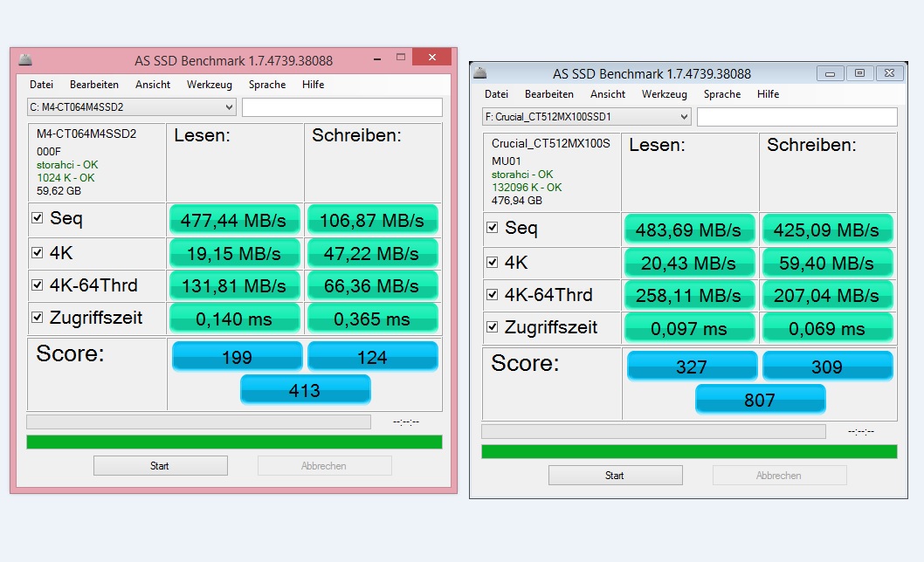Uncheck 4K checkbox in Crucial MX100 window
This screenshot has height=562, width=924.
tap(492, 262)
